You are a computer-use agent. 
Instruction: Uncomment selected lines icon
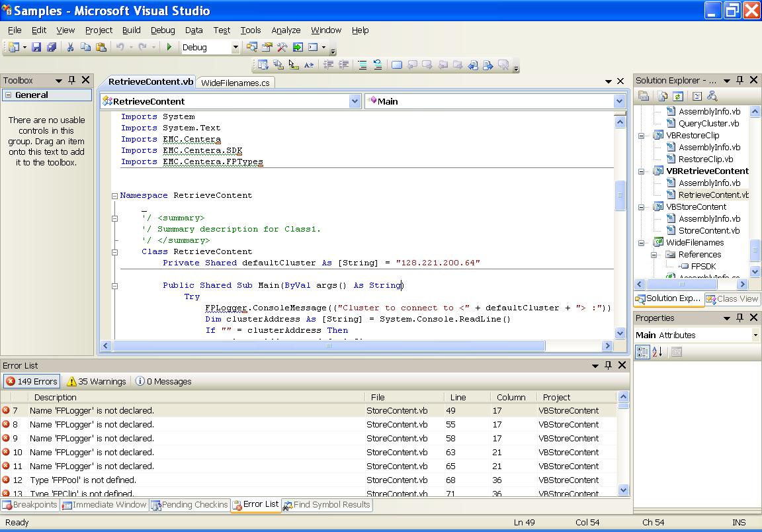point(378,65)
